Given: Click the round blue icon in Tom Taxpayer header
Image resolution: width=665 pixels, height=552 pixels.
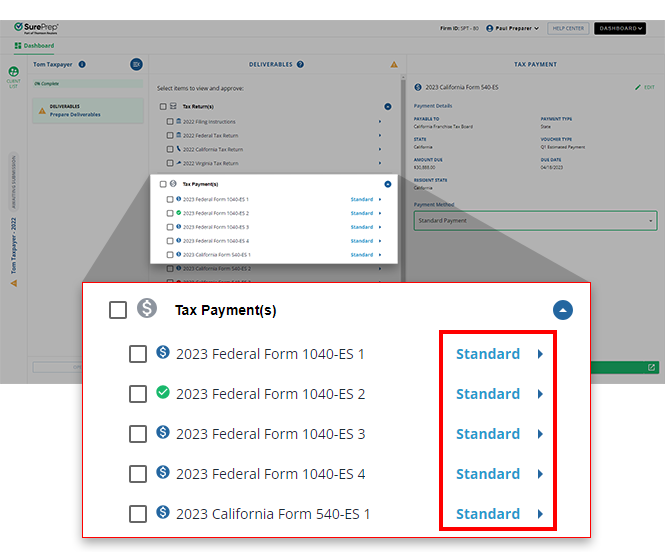Looking at the screenshot, I should [x=136, y=64].
